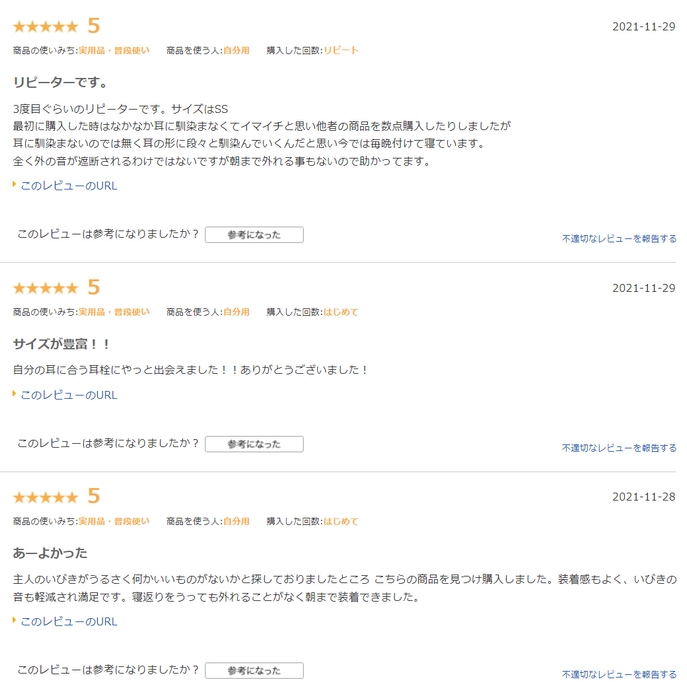
Task: Open このレビューのURL for リピーターです review
Action: 69,186
